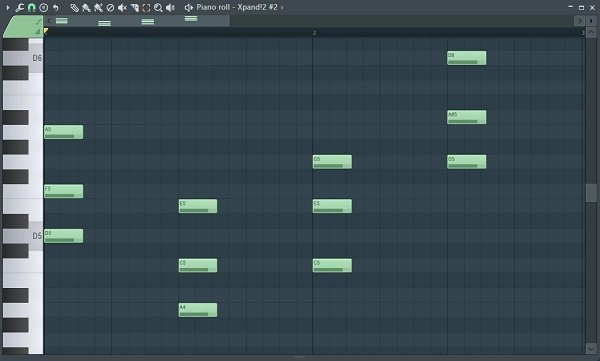Select the Zoom magnifier tool
600x361 pixels.
click(x=158, y=7)
